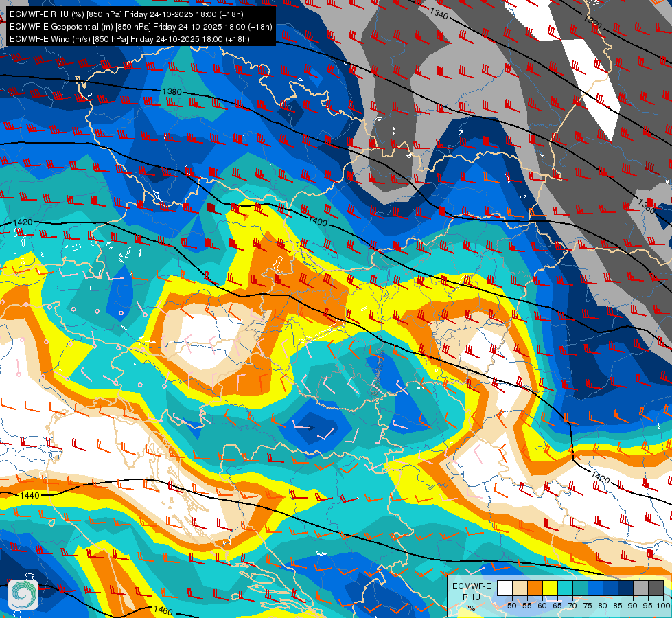This screenshot has height=618, width=672.
Task: Click the cyan legend swatch for 65-70%
Action: tap(566, 588)
